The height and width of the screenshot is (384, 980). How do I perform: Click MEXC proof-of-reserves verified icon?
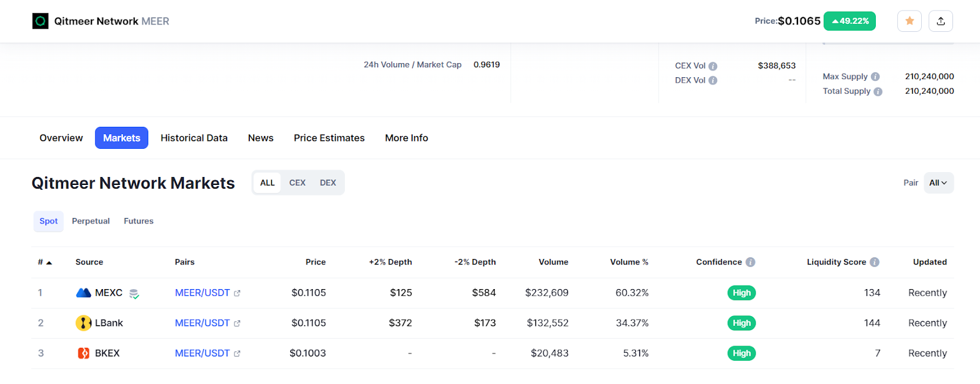pyautogui.click(x=134, y=294)
